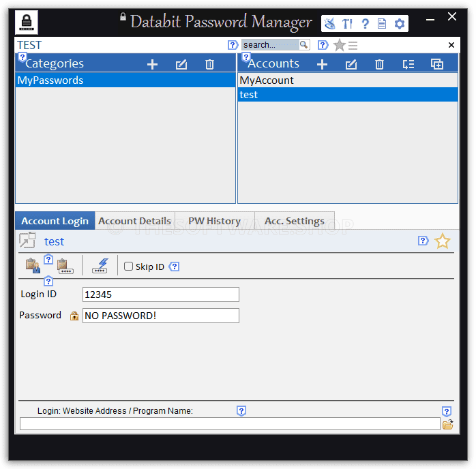This screenshot has height=469, width=476.
Task: Click help icon above browse folder
Action: click(446, 411)
